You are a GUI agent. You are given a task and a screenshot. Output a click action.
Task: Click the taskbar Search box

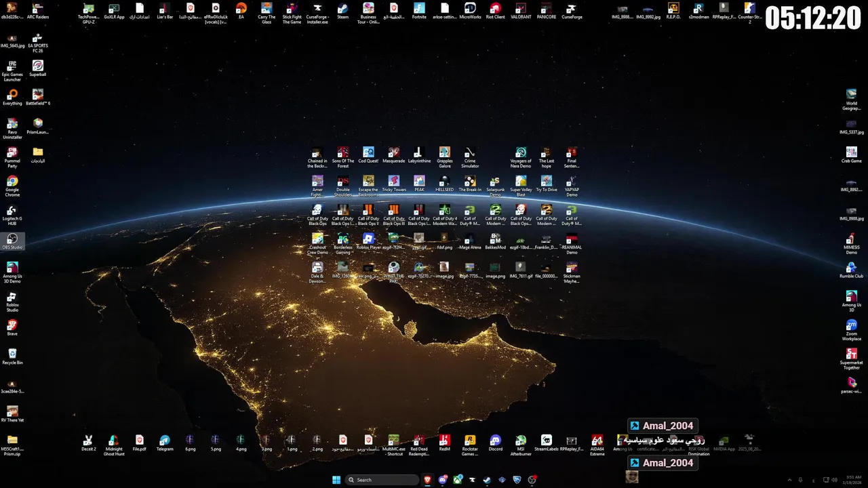coord(382,480)
